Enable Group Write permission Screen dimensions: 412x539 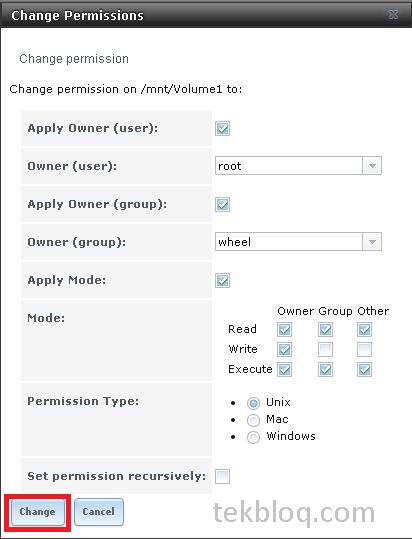click(x=325, y=350)
